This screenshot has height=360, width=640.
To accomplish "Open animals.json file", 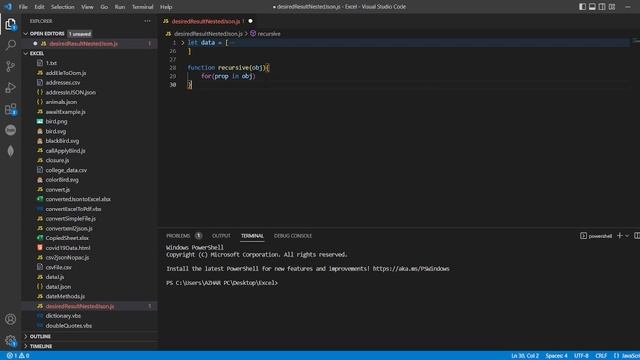I will coord(61,102).
